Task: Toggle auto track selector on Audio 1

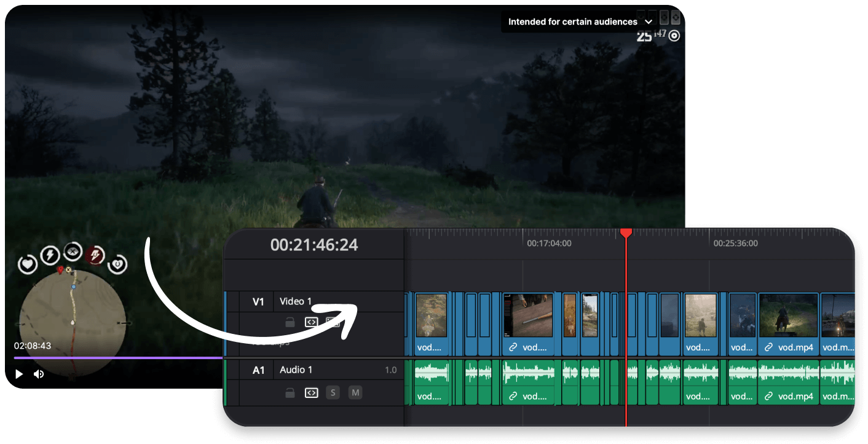Action: [311, 392]
